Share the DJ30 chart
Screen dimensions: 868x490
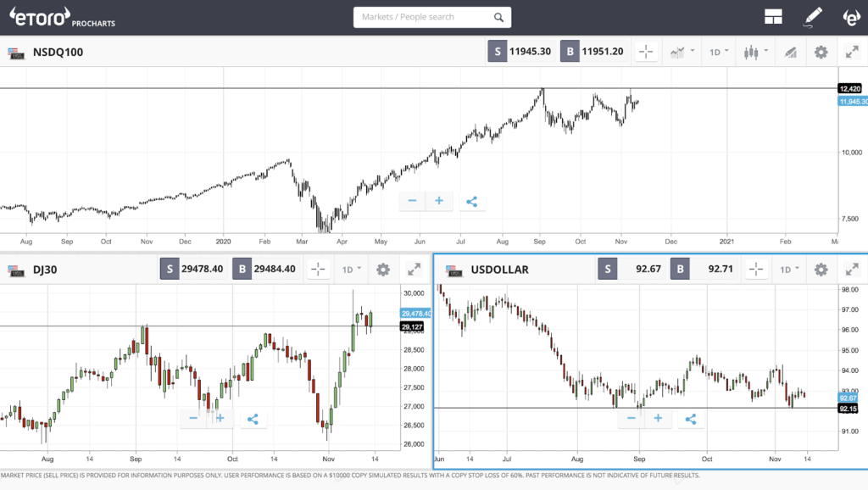coord(253,419)
